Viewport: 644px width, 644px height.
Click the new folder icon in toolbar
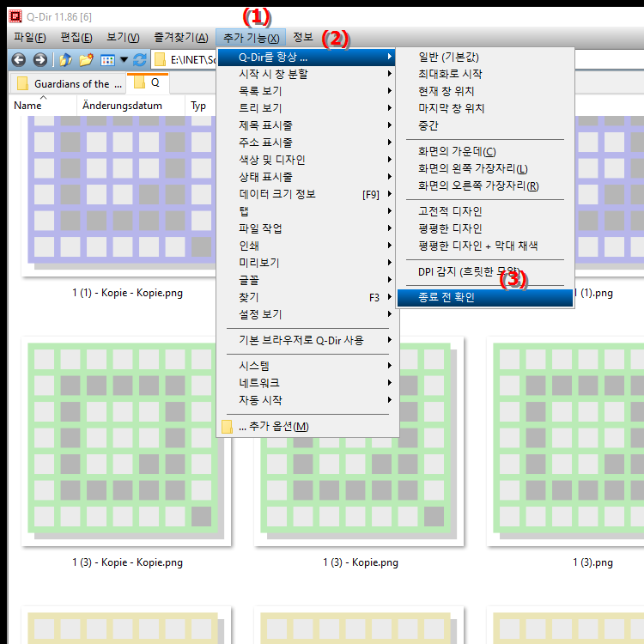(x=86, y=60)
